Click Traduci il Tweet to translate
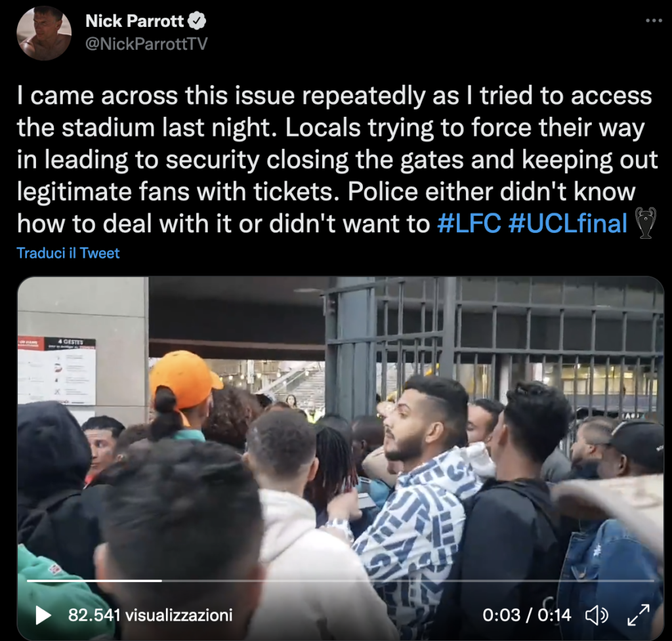Viewport: 672px width, 641px height. [x=68, y=253]
